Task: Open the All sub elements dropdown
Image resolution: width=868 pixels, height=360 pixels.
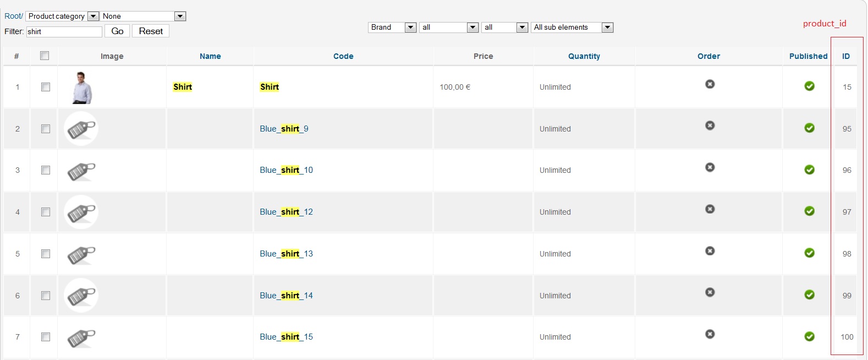Action: coord(572,27)
